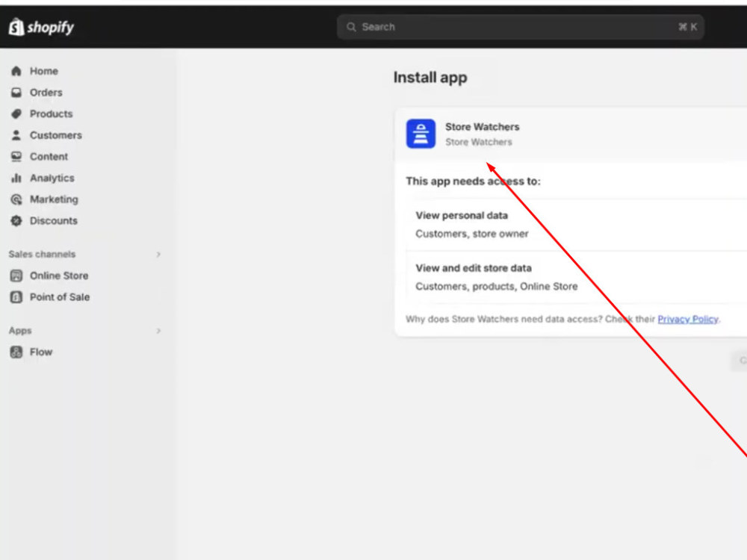Open Discounts
This screenshot has width=747, height=560.
(53, 221)
